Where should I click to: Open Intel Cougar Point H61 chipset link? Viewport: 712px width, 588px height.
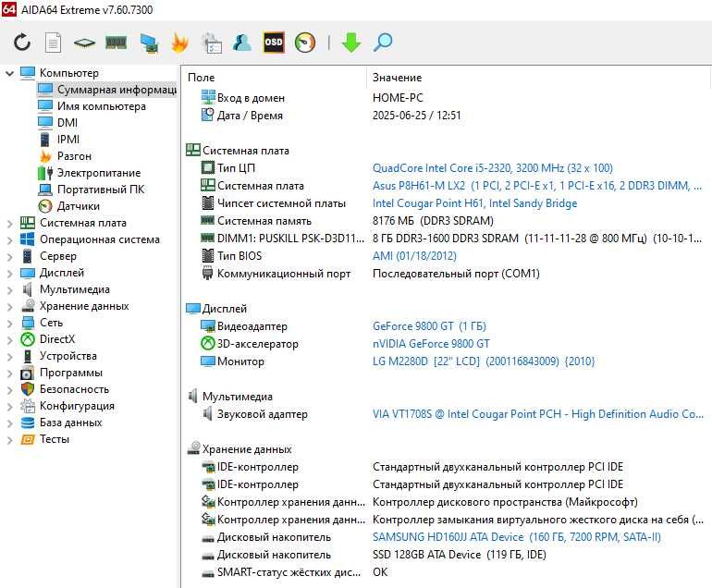click(x=474, y=203)
